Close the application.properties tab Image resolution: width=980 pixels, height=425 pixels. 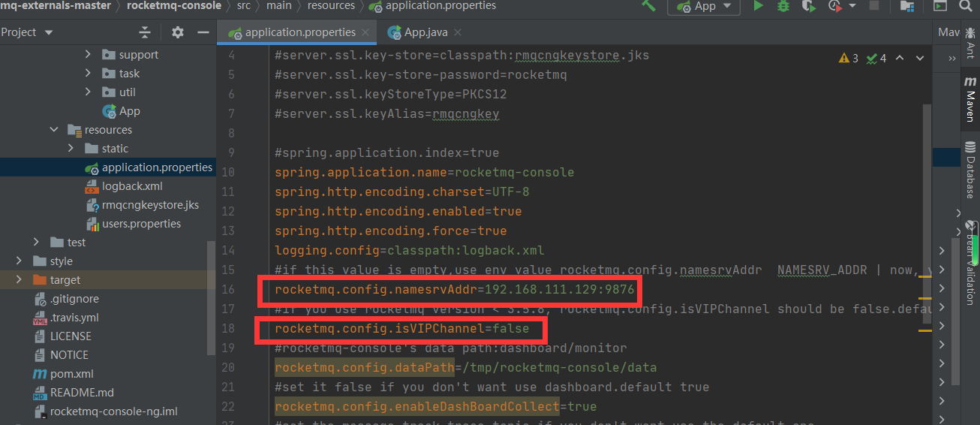(x=365, y=32)
